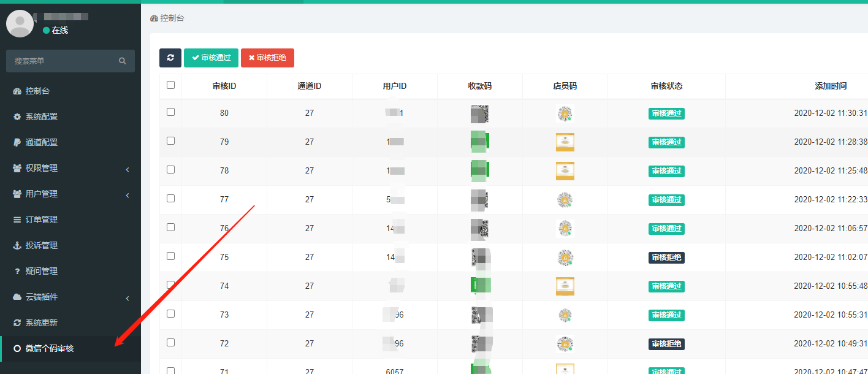
Task: Select the checkbox for 审核ID 75 row
Action: 170,256
